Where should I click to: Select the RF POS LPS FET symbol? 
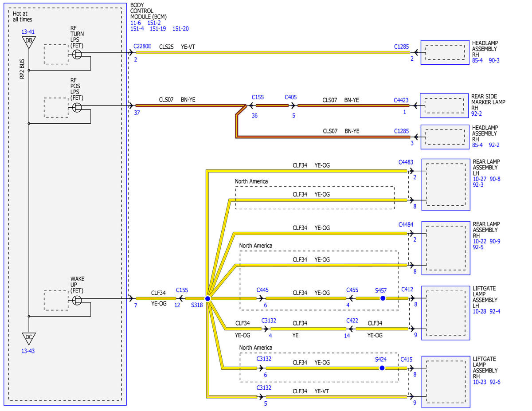tap(77, 108)
